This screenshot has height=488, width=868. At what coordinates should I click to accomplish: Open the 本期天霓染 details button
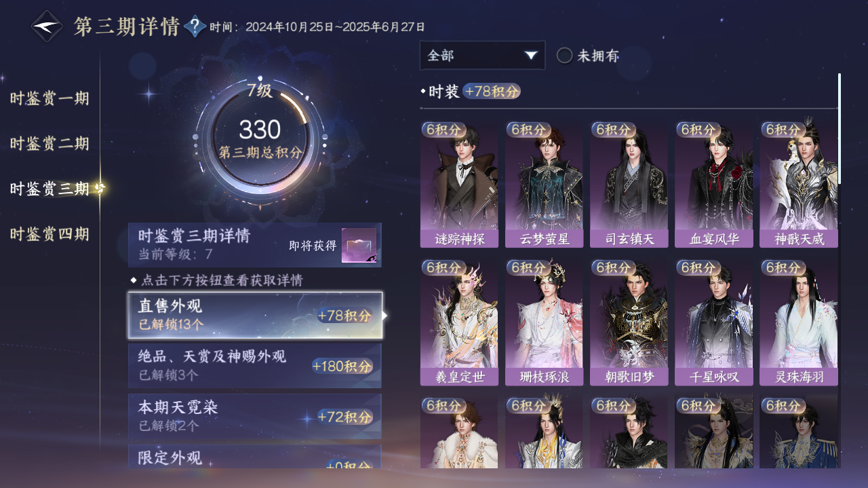[x=255, y=416]
